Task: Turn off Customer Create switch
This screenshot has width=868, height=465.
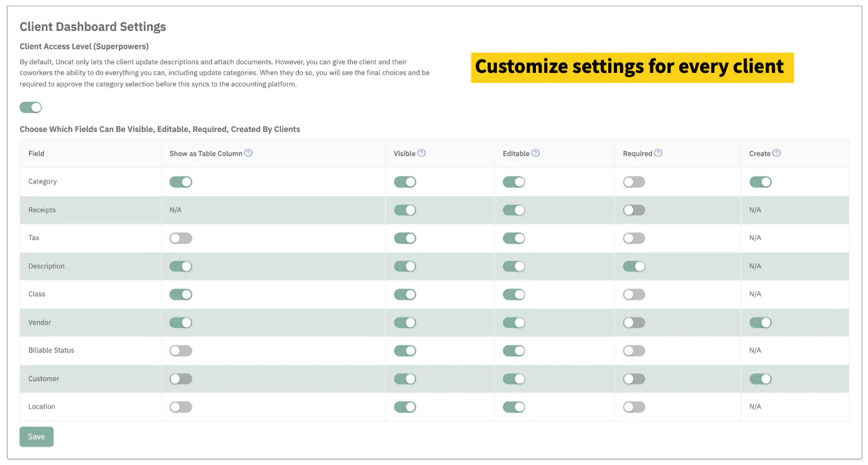Action: (x=760, y=379)
